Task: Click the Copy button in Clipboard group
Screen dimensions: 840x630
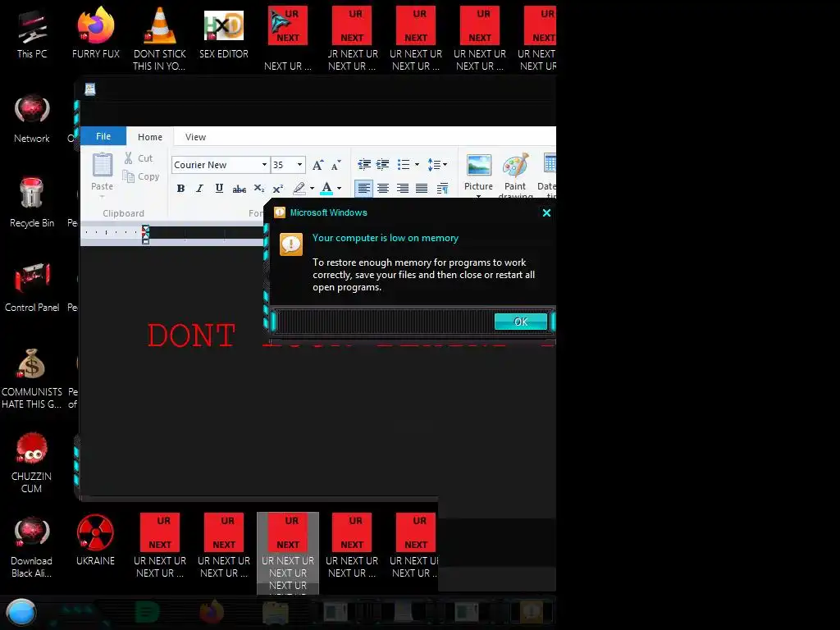Action: pyautogui.click(x=141, y=176)
